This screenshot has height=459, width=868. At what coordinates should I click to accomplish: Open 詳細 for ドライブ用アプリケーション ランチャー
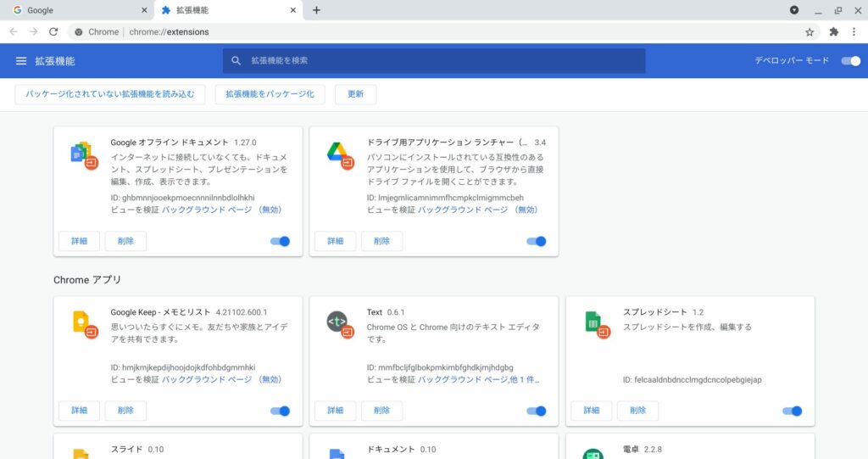click(336, 241)
